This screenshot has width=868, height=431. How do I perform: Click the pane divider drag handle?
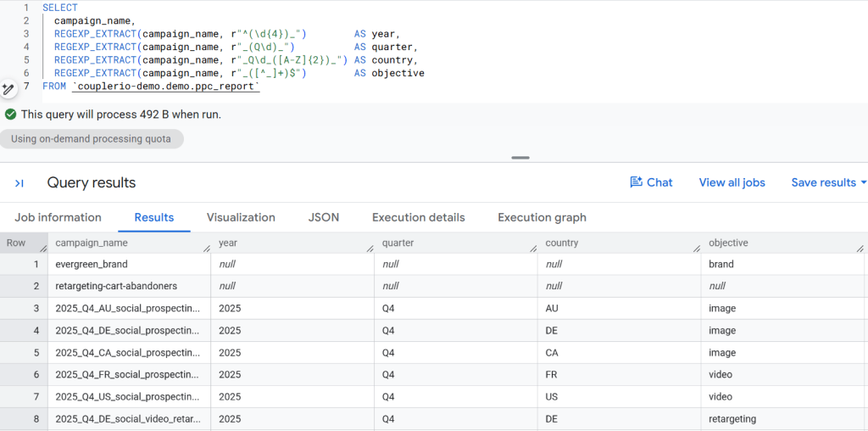click(520, 158)
